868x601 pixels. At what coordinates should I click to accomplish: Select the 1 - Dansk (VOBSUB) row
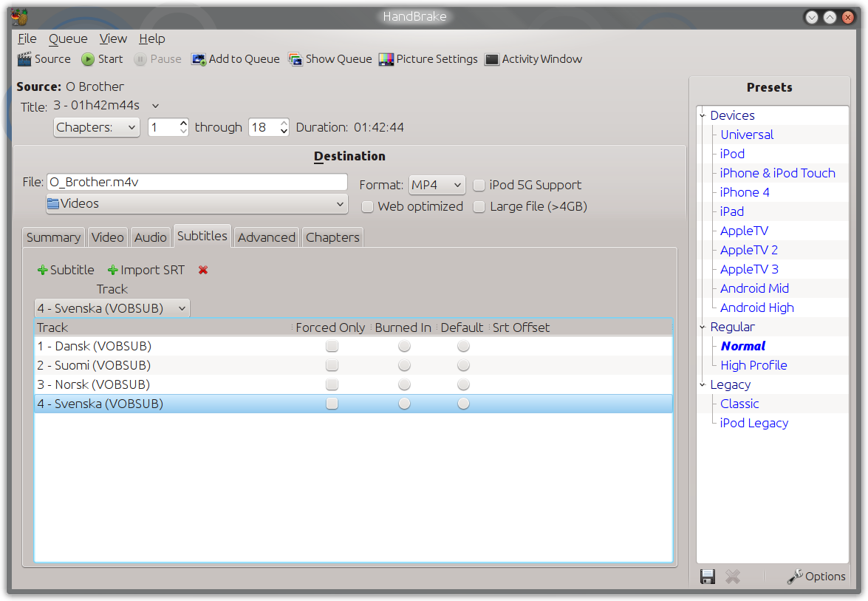pyautogui.click(x=353, y=346)
